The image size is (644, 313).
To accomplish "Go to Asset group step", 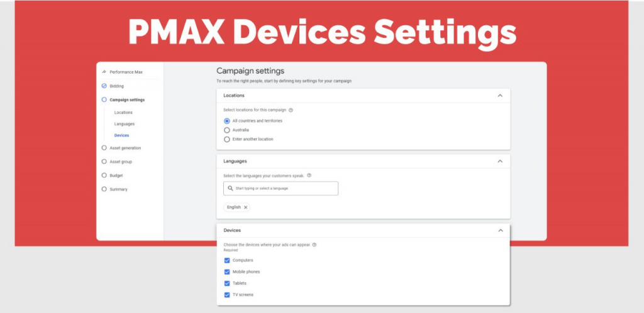I will tap(121, 162).
